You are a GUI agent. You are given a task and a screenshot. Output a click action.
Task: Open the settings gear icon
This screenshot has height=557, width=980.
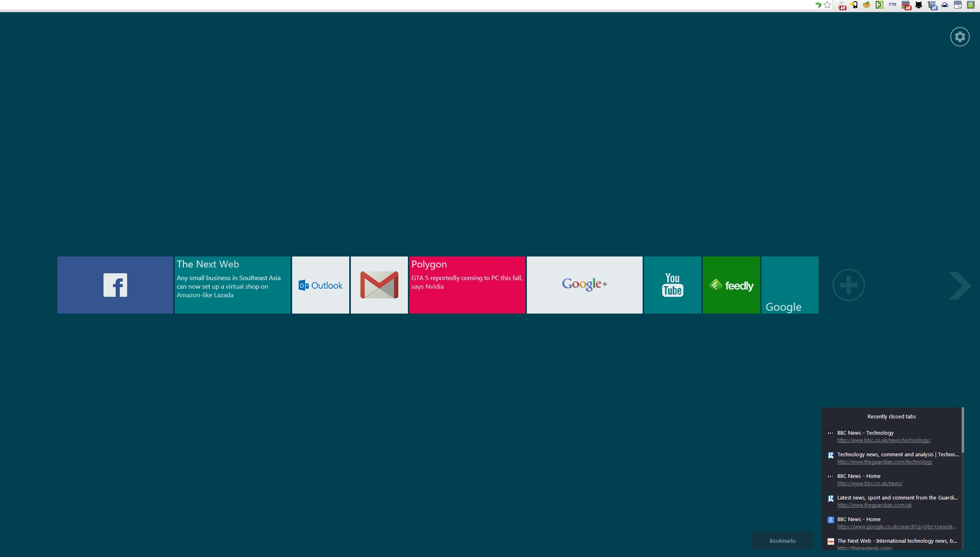960,37
